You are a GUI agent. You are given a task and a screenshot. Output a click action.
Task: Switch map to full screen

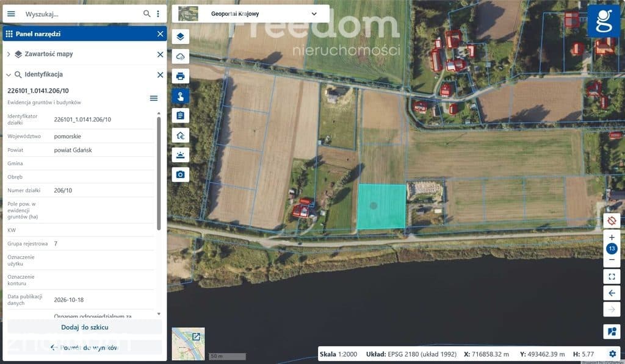point(612,276)
